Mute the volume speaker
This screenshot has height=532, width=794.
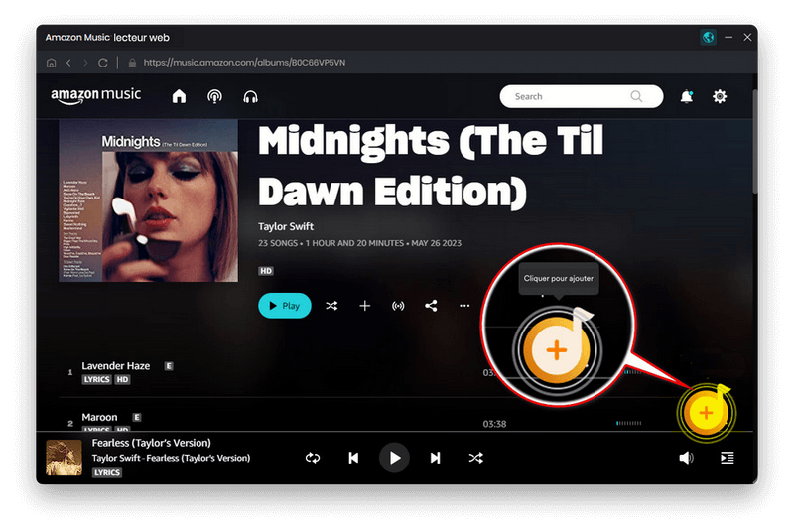point(686,458)
